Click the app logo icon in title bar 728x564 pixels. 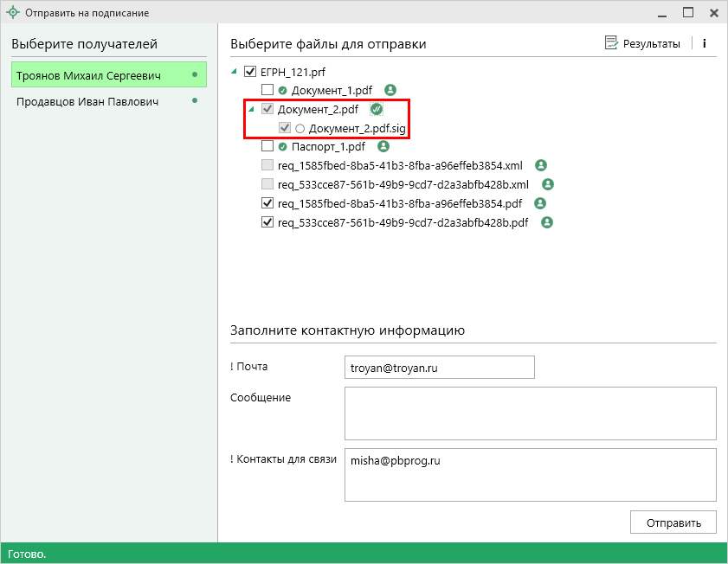[13, 13]
